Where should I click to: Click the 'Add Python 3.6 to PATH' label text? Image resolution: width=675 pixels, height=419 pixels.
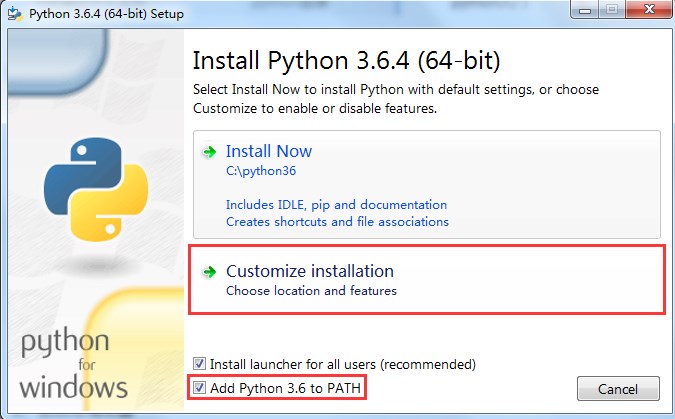pos(285,388)
